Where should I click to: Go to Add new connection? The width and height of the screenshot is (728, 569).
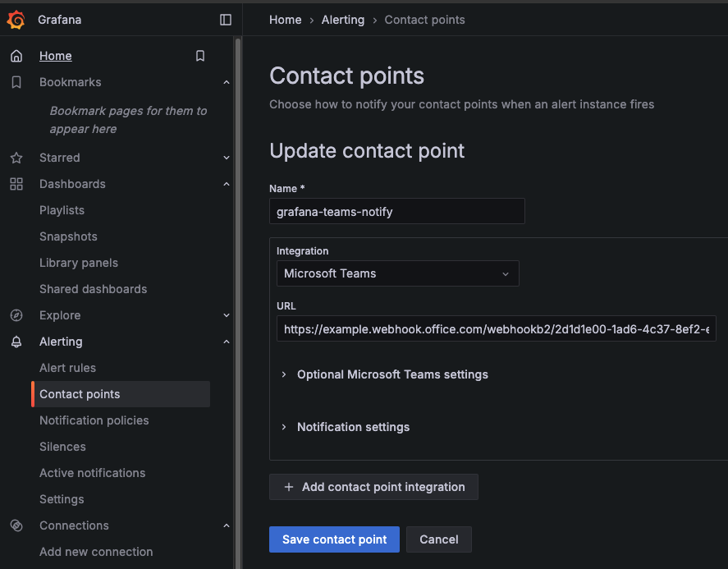[96, 552]
